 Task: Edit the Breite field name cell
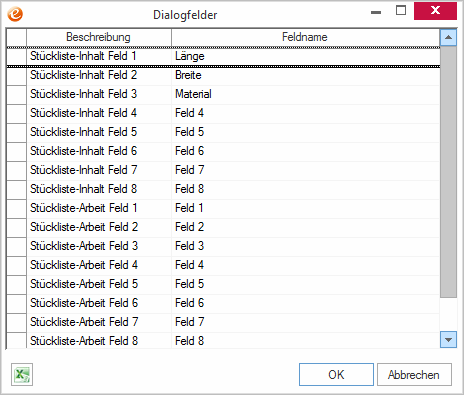pyautogui.click(x=305, y=75)
